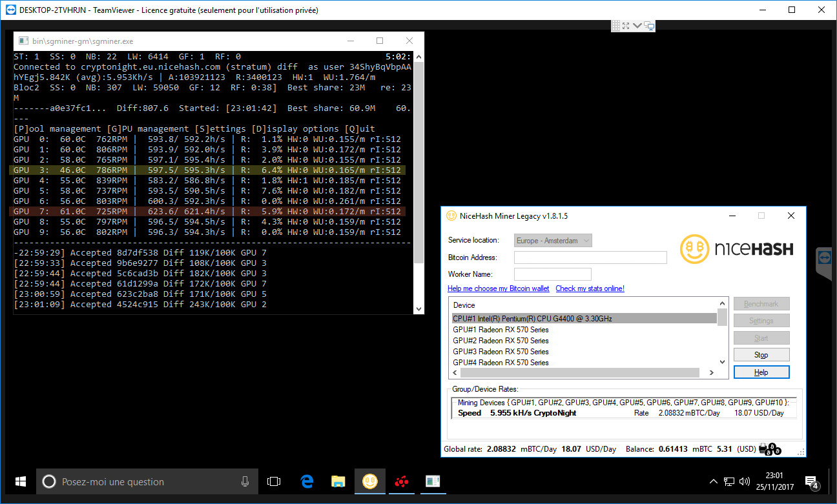
Task: Open File Explorer from the taskbar
Action: point(338,481)
